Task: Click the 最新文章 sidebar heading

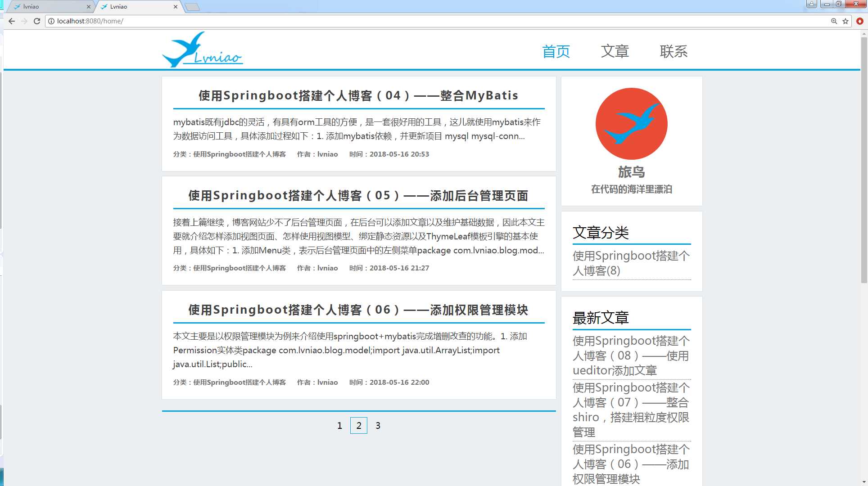Action: [x=601, y=318]
